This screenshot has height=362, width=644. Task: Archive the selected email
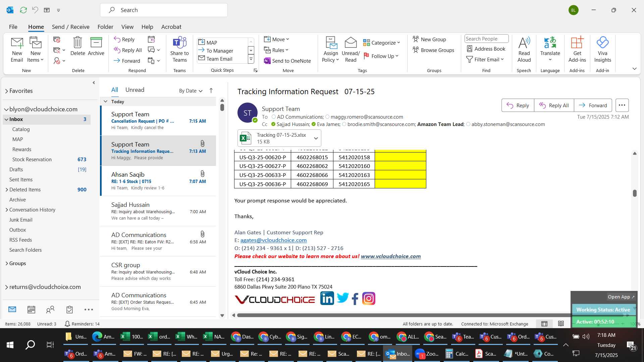point(96,46)
